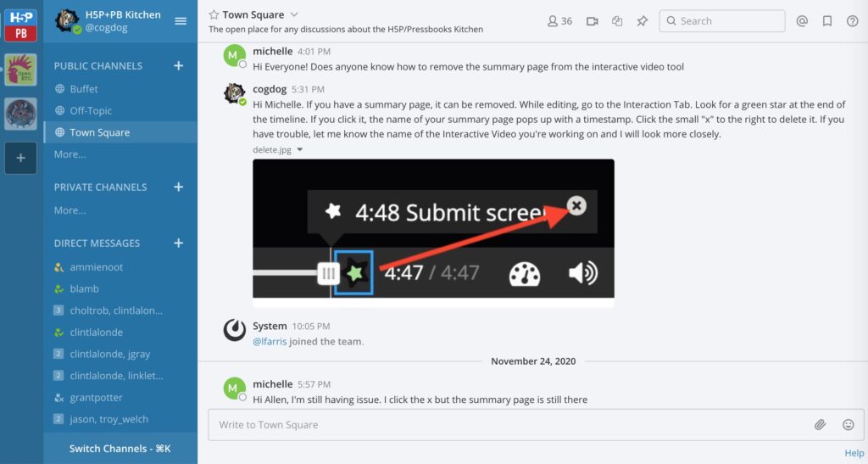Add a new public channel
Image resolution: width=868 pixels, height=464 pixels.
(x=178, y=66)
